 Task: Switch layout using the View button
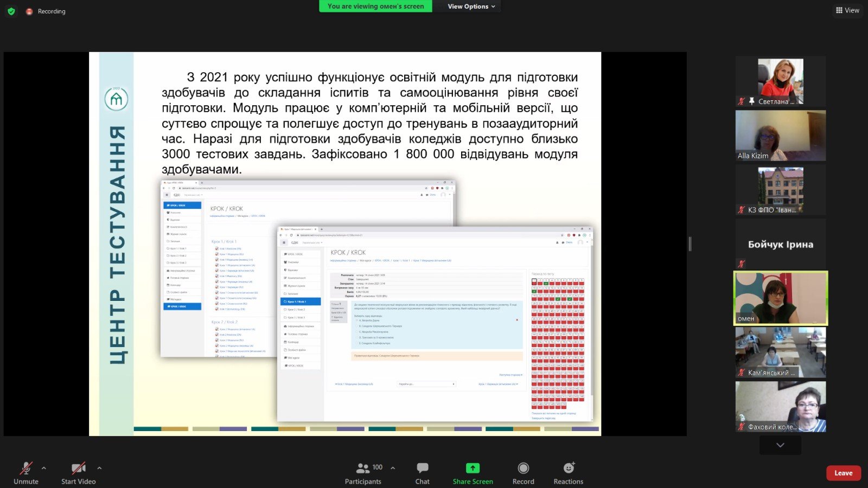(847, 10)
